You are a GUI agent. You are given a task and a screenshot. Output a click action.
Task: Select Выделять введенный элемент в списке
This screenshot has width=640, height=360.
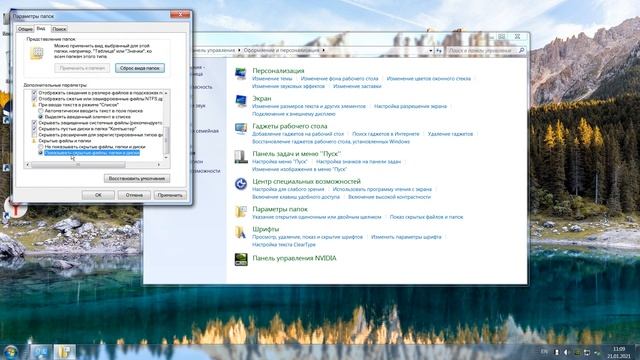(x=40, y=117)
